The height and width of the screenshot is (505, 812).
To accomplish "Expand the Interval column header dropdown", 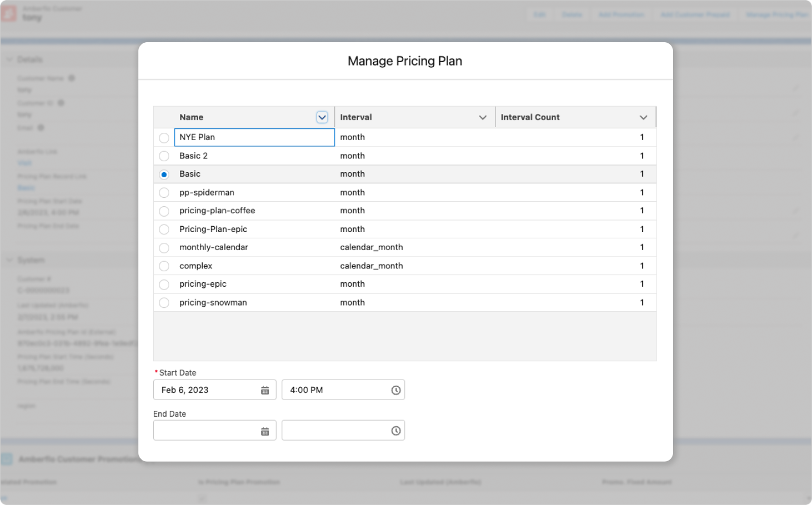I will click(x=483, y=117).
